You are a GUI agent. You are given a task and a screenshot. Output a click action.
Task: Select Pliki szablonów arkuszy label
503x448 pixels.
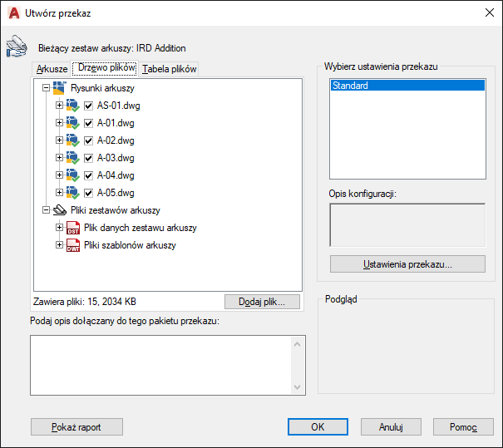click(x=130, y=245)
